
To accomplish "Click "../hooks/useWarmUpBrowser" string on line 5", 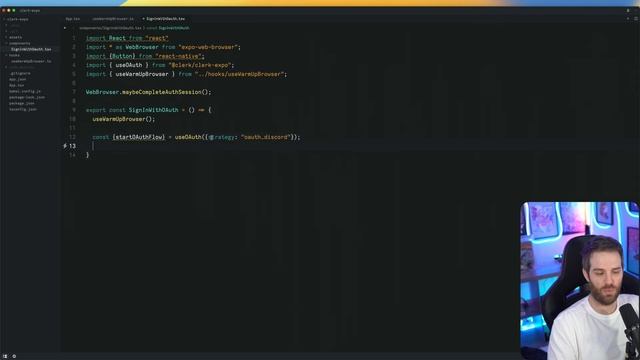I will click(240, 74).
